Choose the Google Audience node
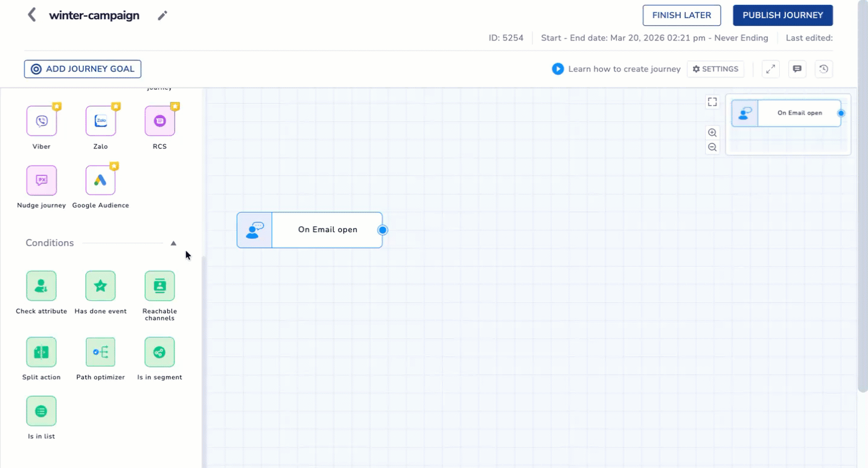This screenshot has width=868, height=468. tap(100, 180)
